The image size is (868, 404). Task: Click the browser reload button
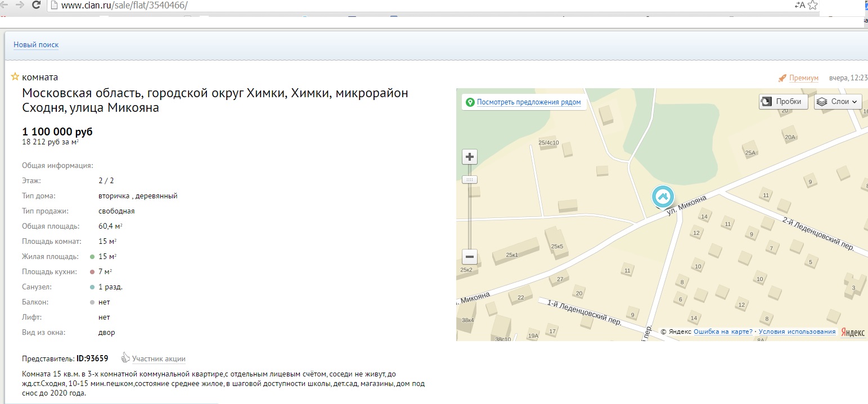click(x=35, y=6)
